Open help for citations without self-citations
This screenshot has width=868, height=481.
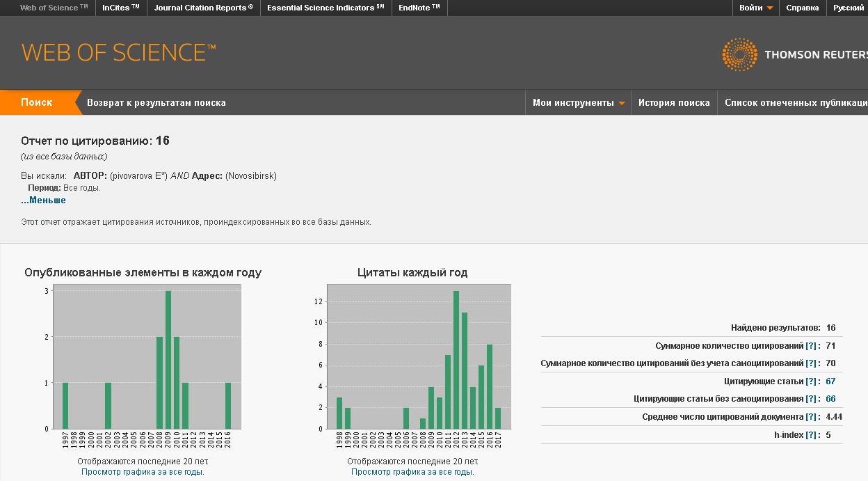click(x=810, y=363)
